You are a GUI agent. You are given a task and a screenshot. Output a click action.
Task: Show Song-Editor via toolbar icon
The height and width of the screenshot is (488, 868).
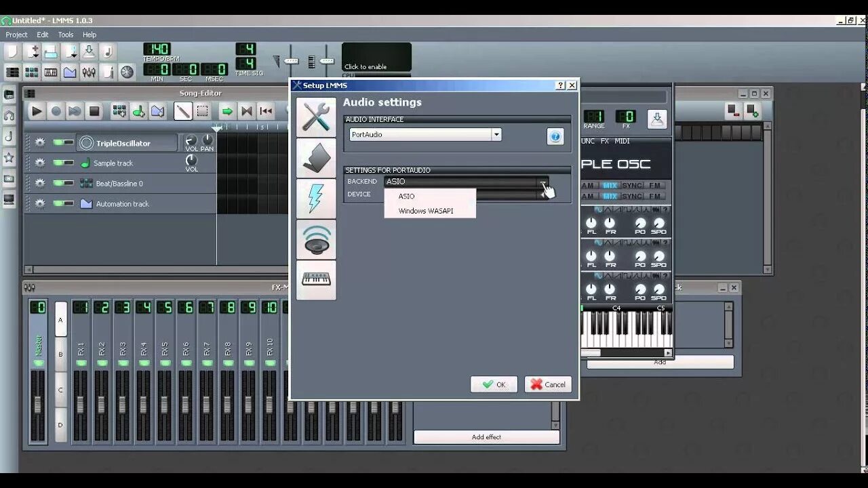pos(12,72)
